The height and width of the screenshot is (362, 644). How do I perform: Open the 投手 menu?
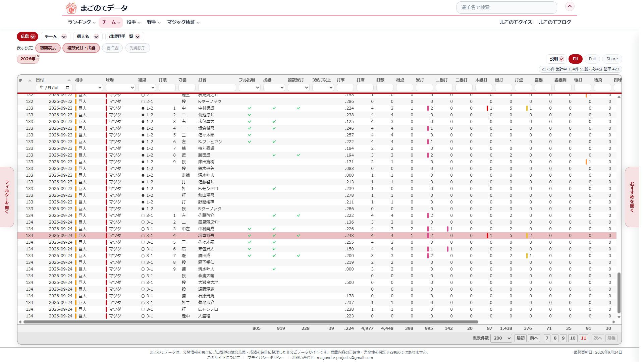point(133,22)
